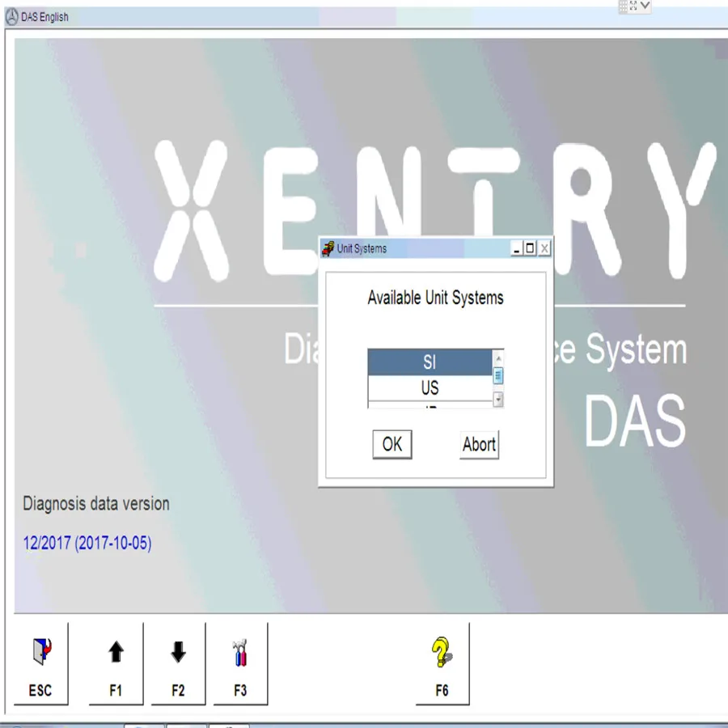728x728 pixels.
Task: Open F6 help question mark button
Action: click(442, 664)
